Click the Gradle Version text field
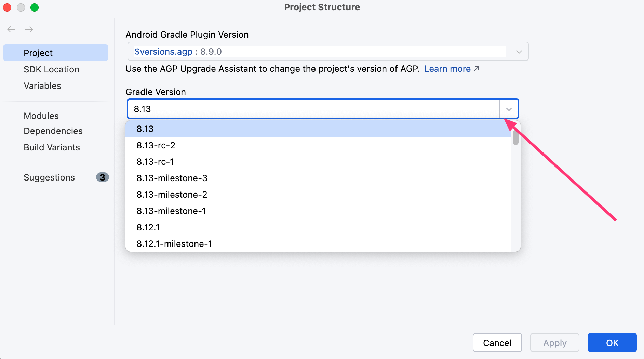 pos(313,109)
